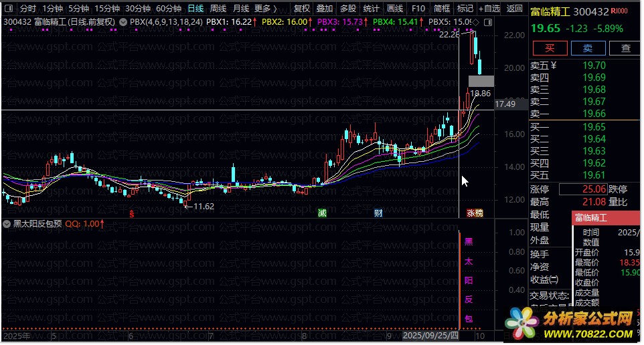The width and height of the screenshot is (644, 345).
Task: Toggle 叠加 overlay mode
Action: [x=324, y=9]
